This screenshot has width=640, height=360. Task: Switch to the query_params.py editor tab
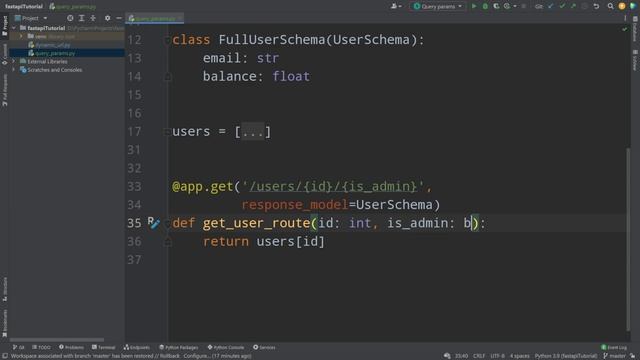click(154, 18)
